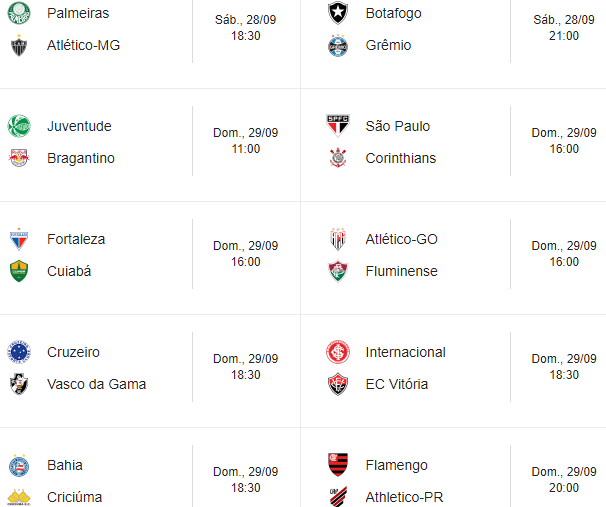Click the Atlético-MG team name

[x=83, y=45]
